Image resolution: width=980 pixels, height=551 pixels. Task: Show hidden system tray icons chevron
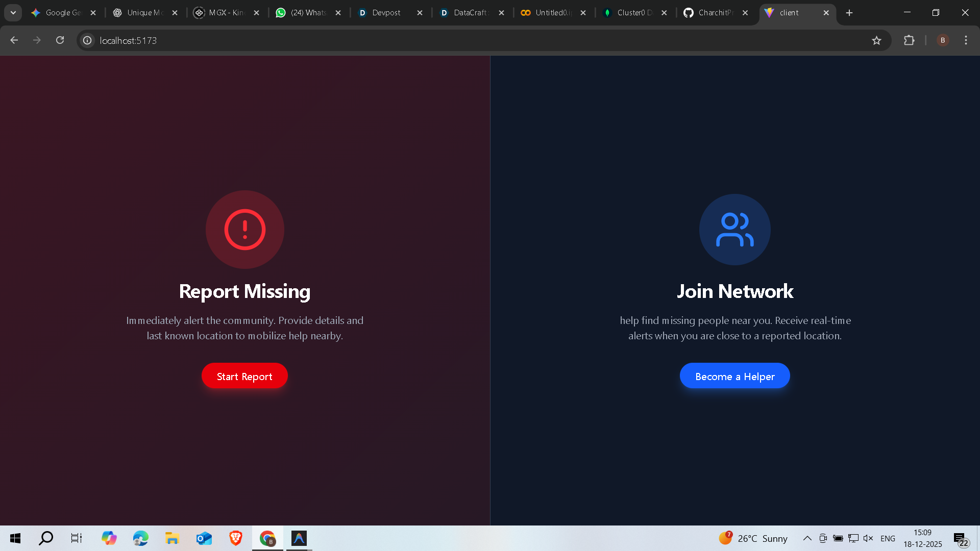coord(807,538)
